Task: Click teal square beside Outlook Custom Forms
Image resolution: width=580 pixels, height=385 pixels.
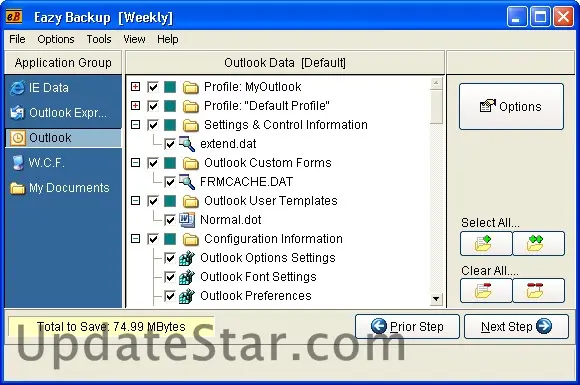Action: pyautogui.click(x=170, y=163)
